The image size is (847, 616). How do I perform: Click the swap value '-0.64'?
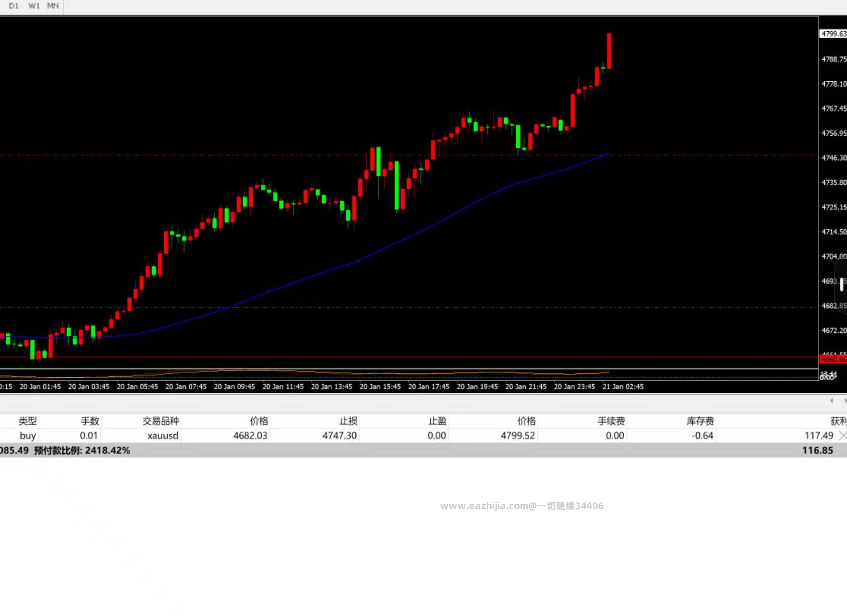(703, 436)
